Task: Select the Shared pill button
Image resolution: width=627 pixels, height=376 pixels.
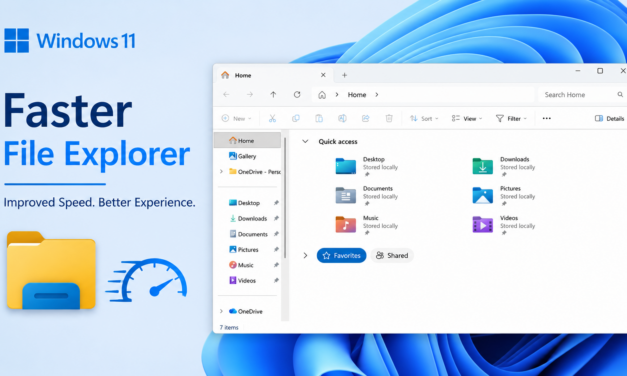Action: (392, 255)
